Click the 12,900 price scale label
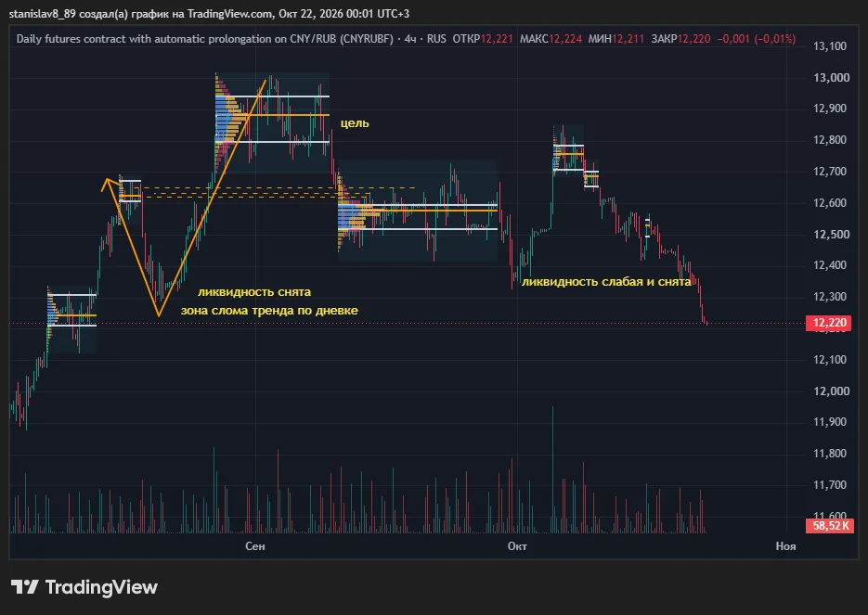 click(x=830, y=109)
